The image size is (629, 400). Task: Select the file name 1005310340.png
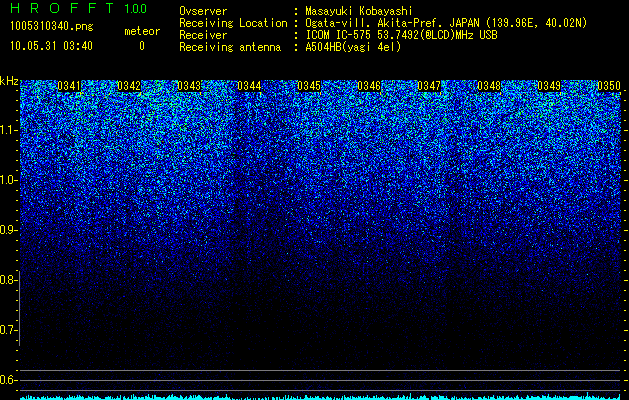pos(52,27)
